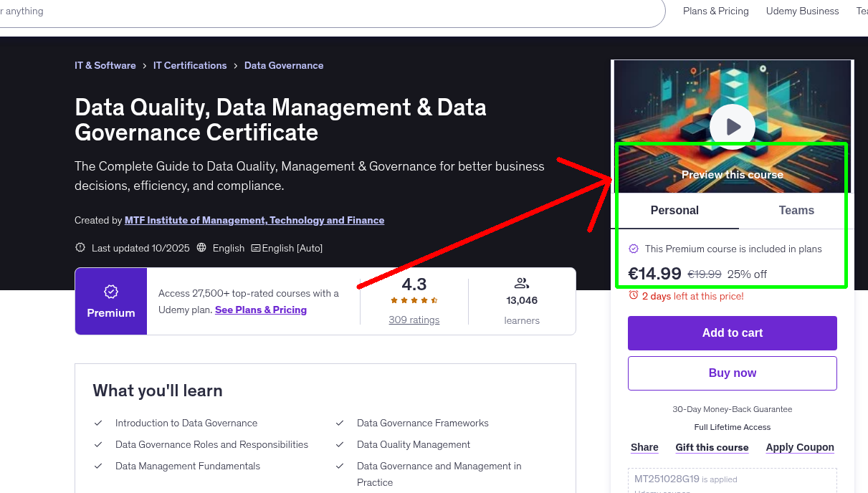This screenshot has width=868, height=493.
Task: Open the MTF Institute instructor page
Action: (x=254, y=220)
